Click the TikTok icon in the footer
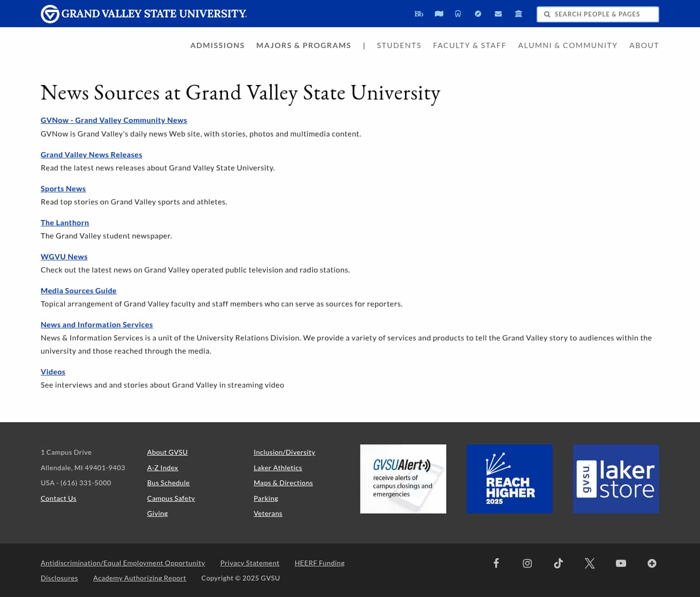 pyautogui.click(x=558, y=563)
